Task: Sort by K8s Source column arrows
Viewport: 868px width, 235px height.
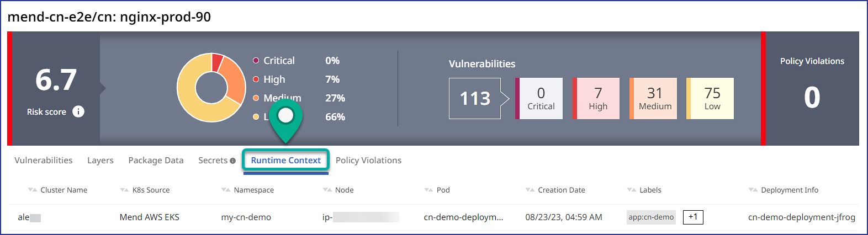Action: (124, 190)
